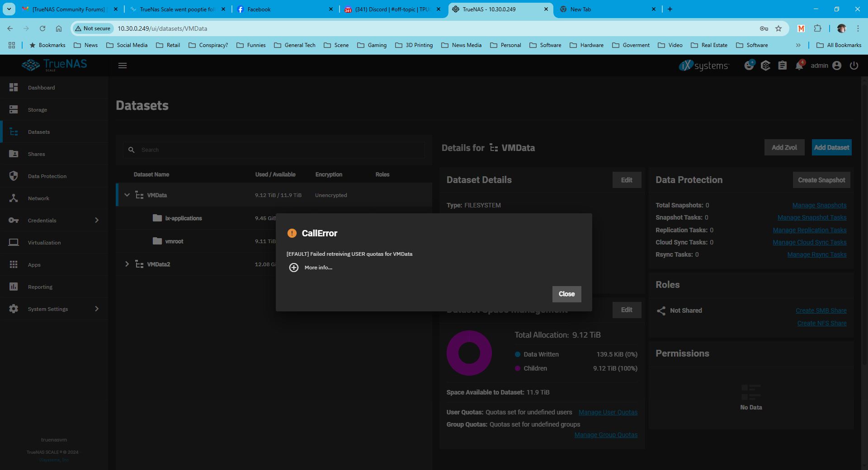The width and height of the screenshot is (868, 470).
Task: Open a new browser tab
Action: (670, 9)
